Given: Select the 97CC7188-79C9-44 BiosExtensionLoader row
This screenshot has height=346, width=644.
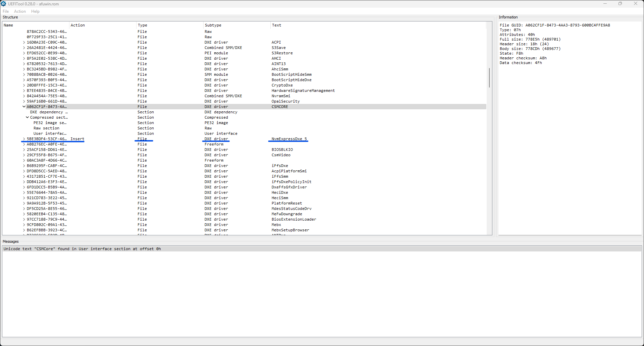Looking at the screenshot, I should [244, 219].
